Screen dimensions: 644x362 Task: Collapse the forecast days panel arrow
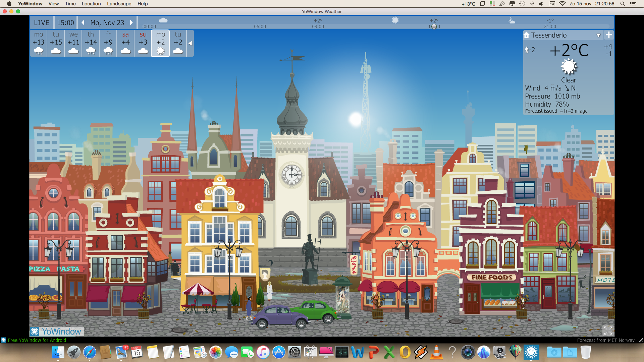coord(190,43)
